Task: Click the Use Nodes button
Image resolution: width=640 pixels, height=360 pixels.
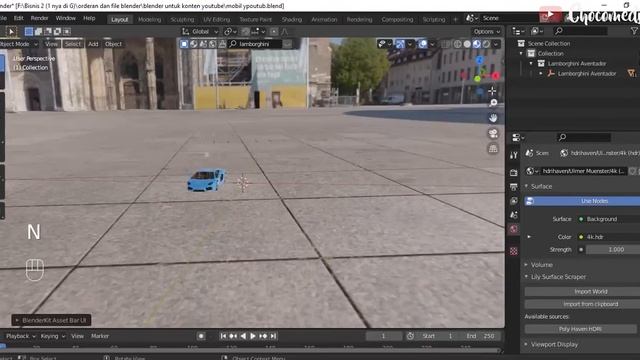Action: 582,201
